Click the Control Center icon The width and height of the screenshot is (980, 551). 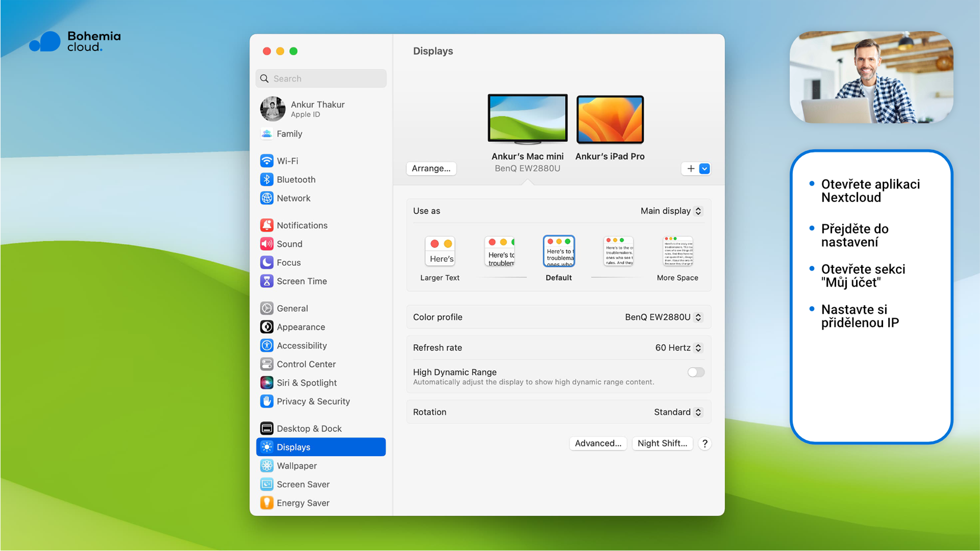coord(266,364)
